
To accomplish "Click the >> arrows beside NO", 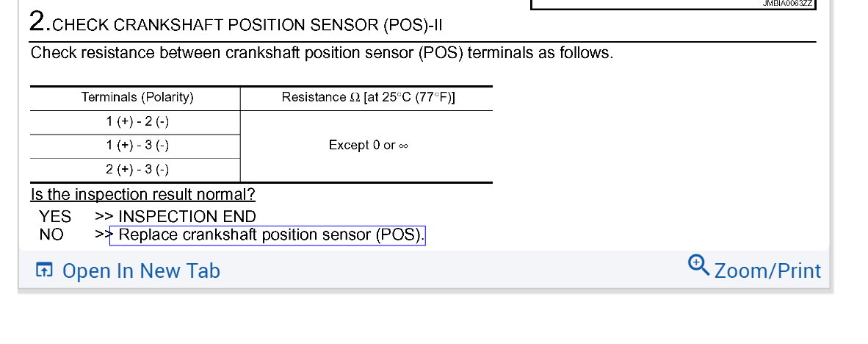I will point(103,235).
